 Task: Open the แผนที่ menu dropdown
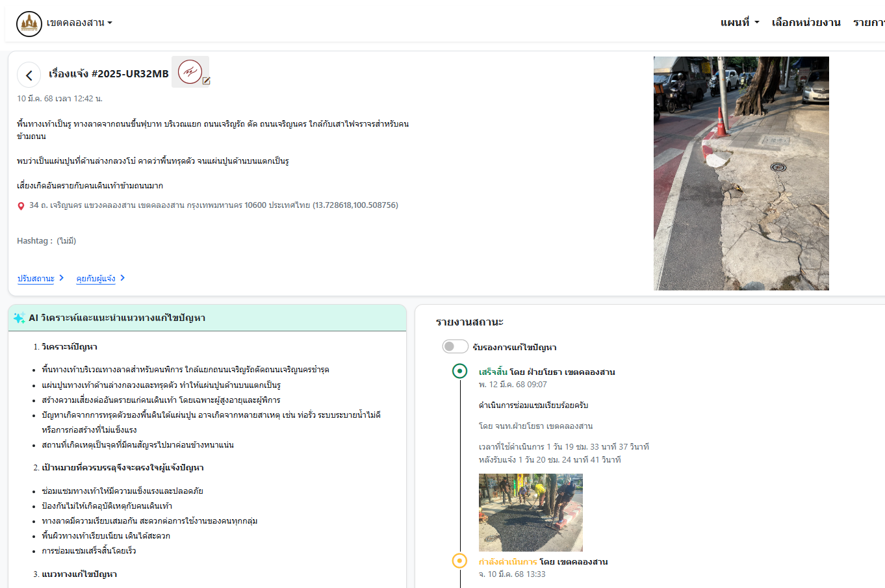(x=739, y=23)
